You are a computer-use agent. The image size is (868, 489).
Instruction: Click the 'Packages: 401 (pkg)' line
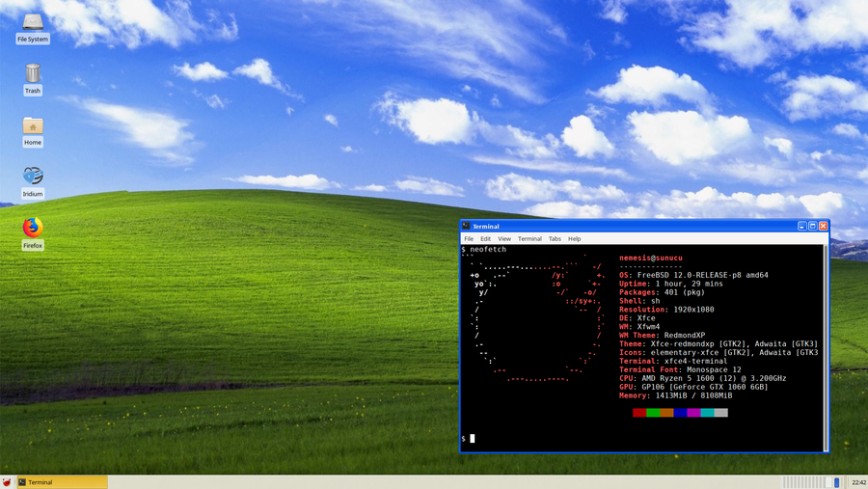pyautogui.click(x=662, y=292)
